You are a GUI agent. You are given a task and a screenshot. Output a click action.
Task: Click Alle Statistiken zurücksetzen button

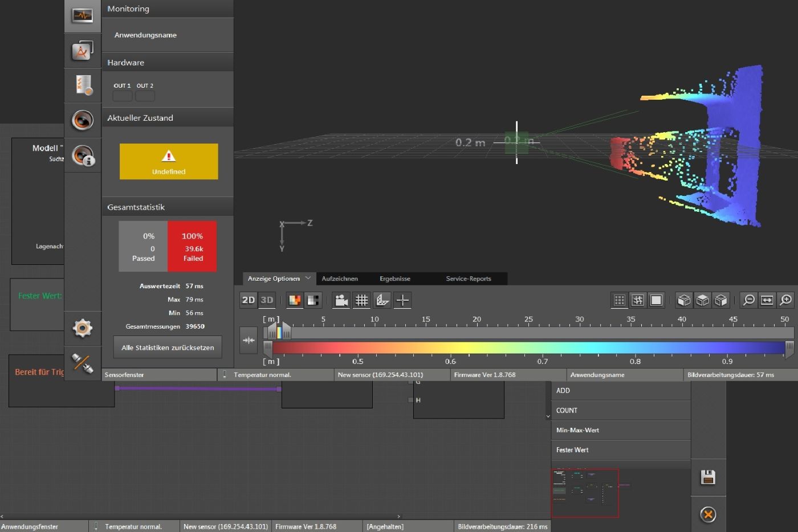click(x=168, y=347)
